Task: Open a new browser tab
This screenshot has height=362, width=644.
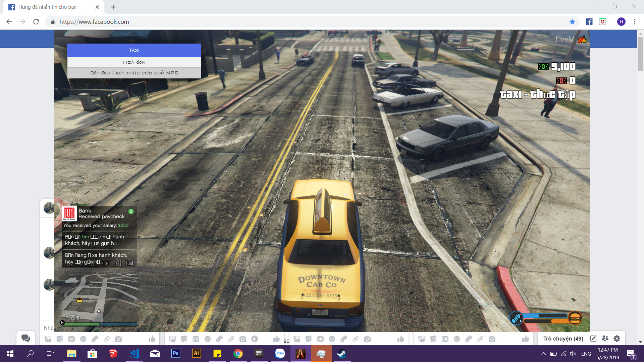Action: point(113,7)
